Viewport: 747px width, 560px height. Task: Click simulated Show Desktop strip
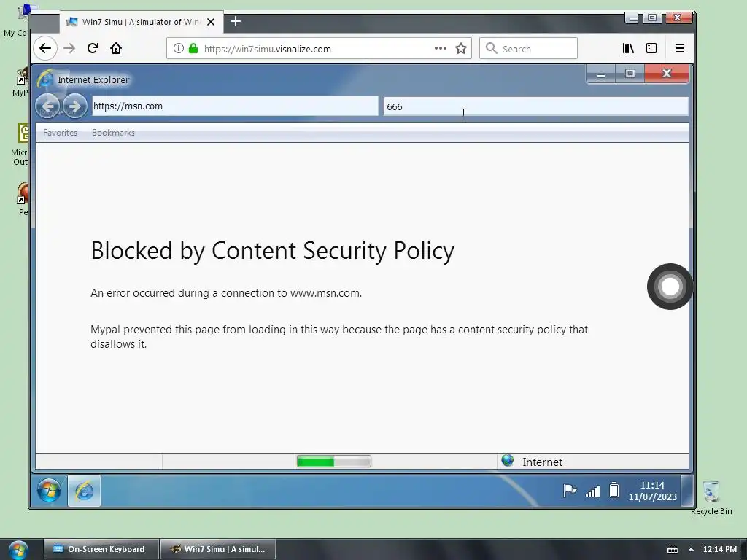[686, 491]
